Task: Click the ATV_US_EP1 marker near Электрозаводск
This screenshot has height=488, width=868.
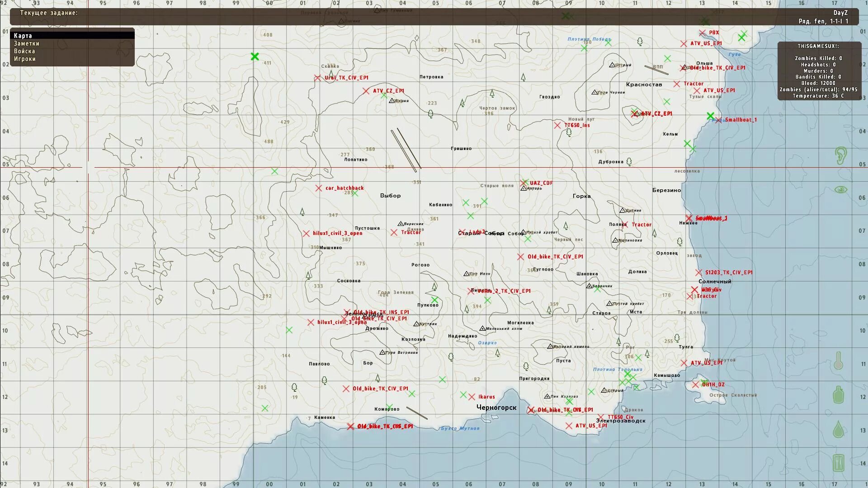Action: 569,426
